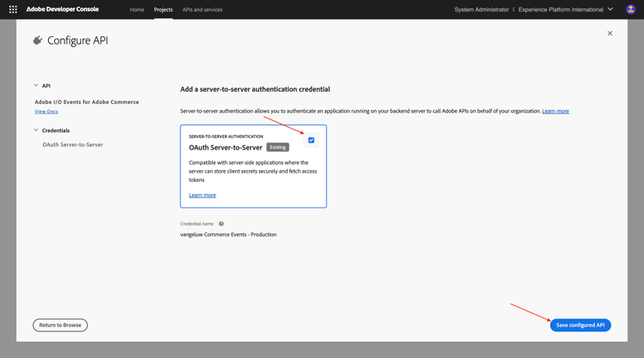Click the SERVER-TO-SERVER AUTHENTICATION label

(x=226, y=137)
